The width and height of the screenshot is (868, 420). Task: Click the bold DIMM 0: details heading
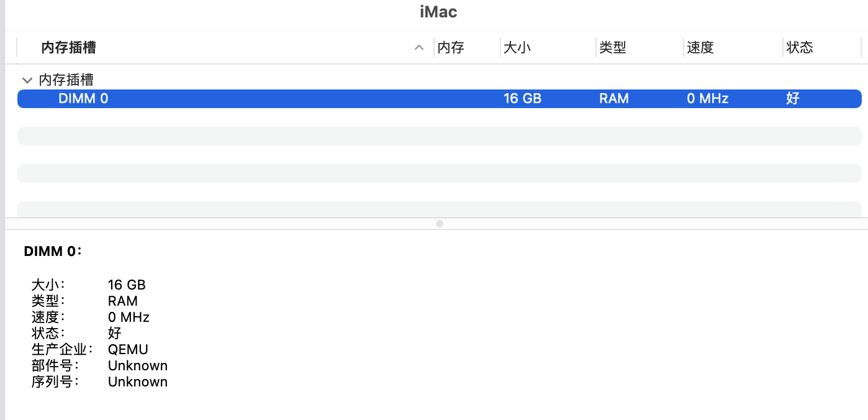(53, 252)
